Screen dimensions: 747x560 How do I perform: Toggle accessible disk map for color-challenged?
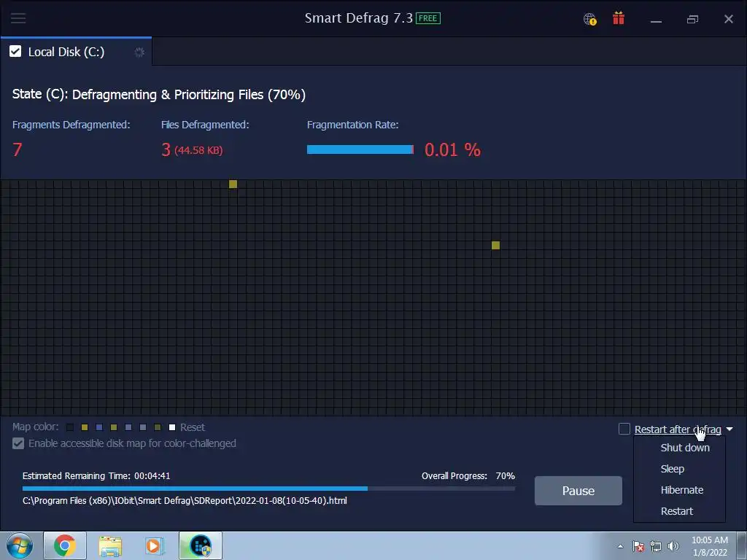(18, 443)
